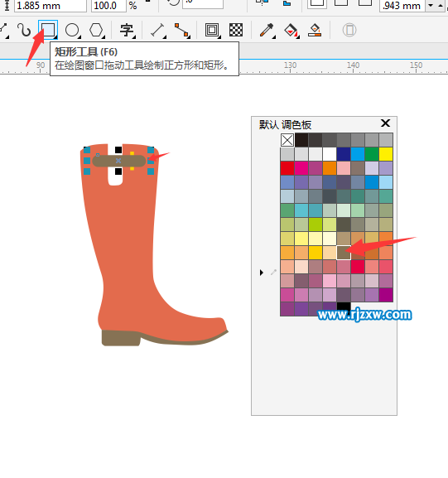The width and height of the screenshot is (448, 478).
Task: Select the Ellipse tool
Action: (73, 30)
